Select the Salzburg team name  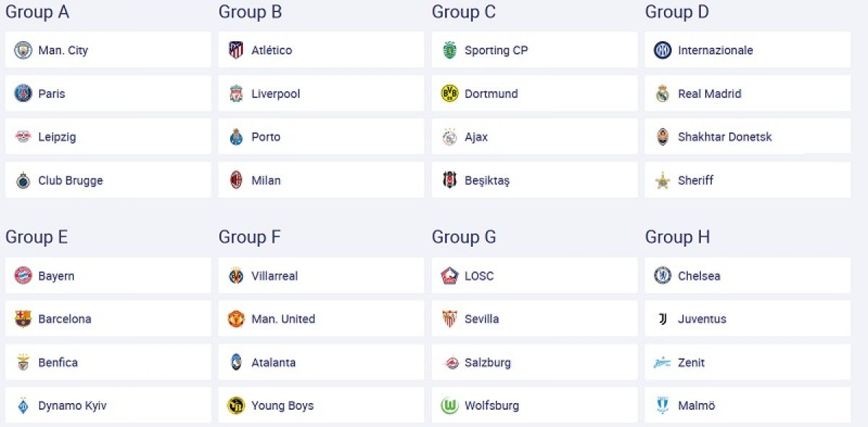pos(488,363)
